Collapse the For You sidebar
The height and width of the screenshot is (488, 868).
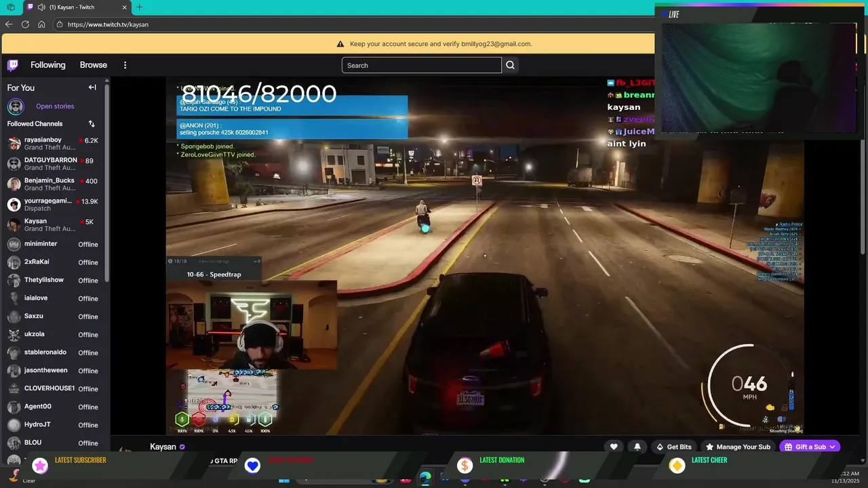92,87
